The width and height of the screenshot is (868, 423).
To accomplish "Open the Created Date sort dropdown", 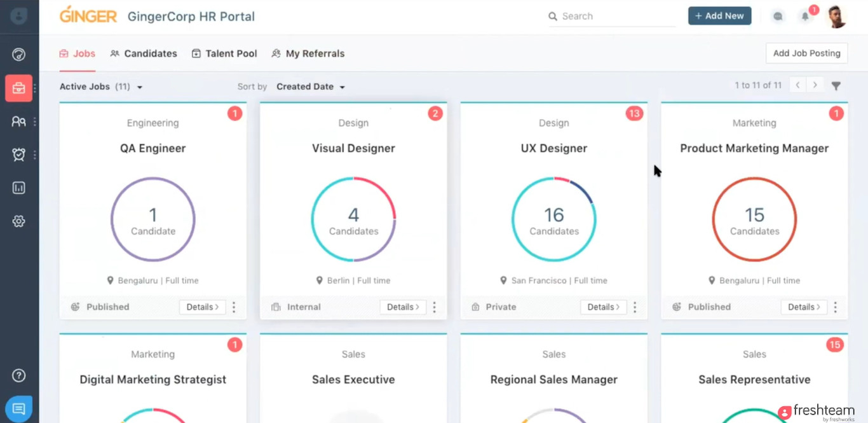I will click(x=311, y=87).
